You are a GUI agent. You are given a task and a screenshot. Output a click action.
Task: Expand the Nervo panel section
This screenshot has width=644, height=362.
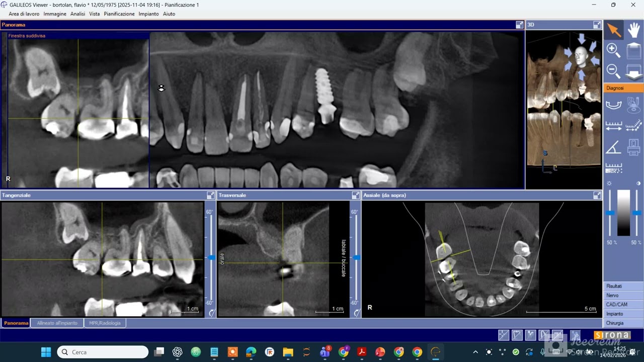pyautogui.click(x=623, y=296)
